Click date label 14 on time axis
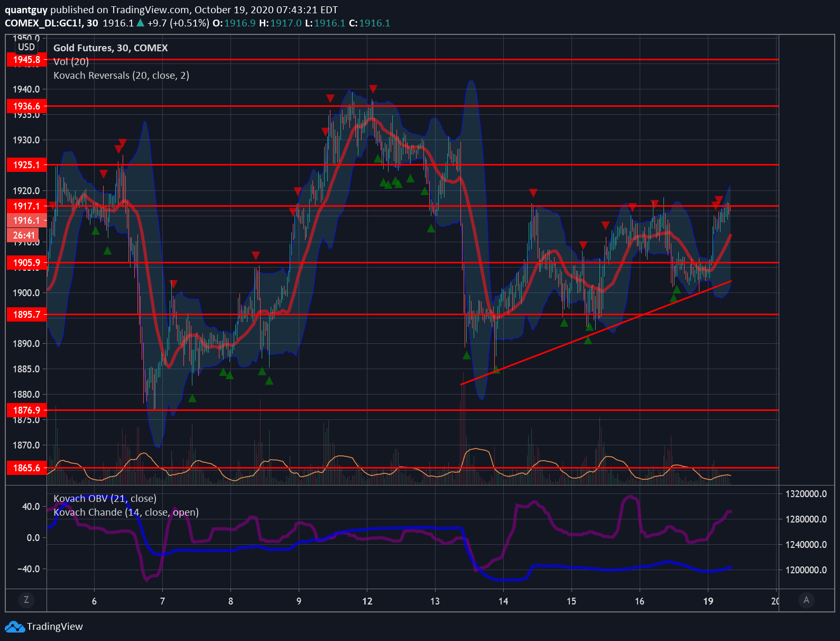The width and height of the screenshot is (840, 641). [x=503, y=601]
